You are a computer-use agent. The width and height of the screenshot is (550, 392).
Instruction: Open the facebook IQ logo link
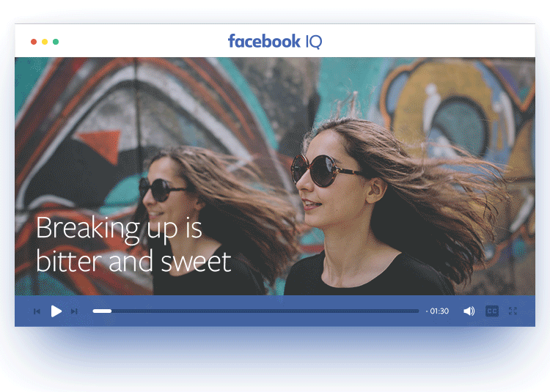point(275,42)
